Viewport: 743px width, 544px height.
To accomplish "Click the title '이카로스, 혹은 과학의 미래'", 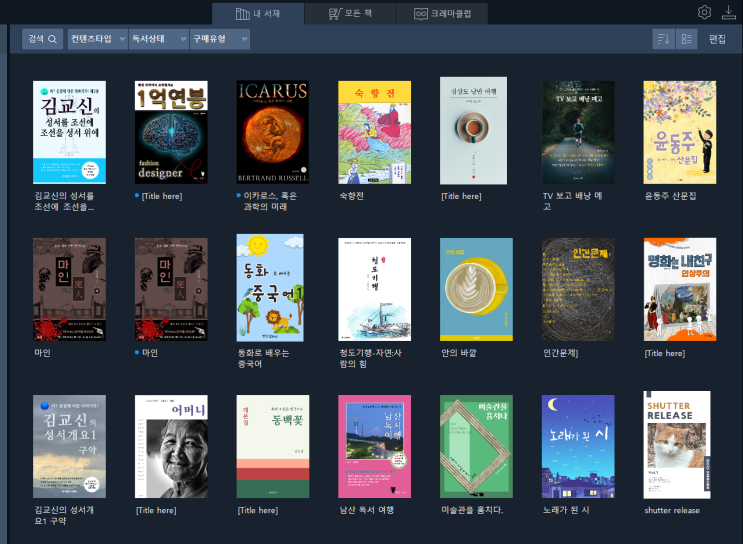I will pos(270,201).
